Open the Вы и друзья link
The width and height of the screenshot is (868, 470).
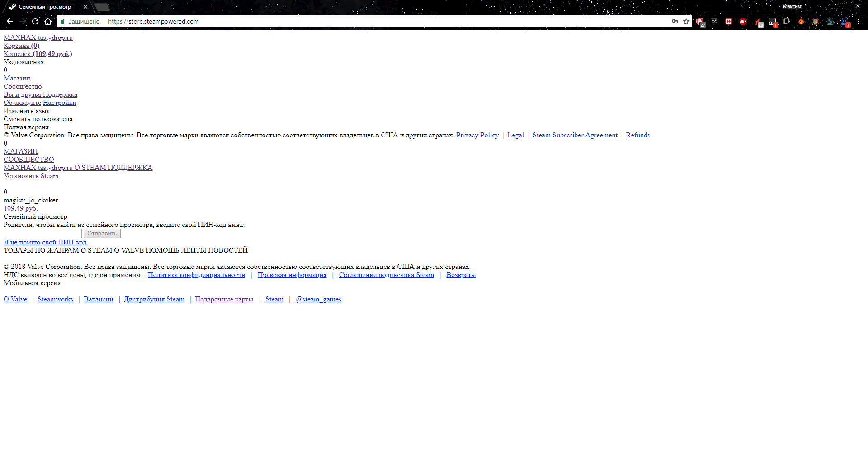pos(22,94)
